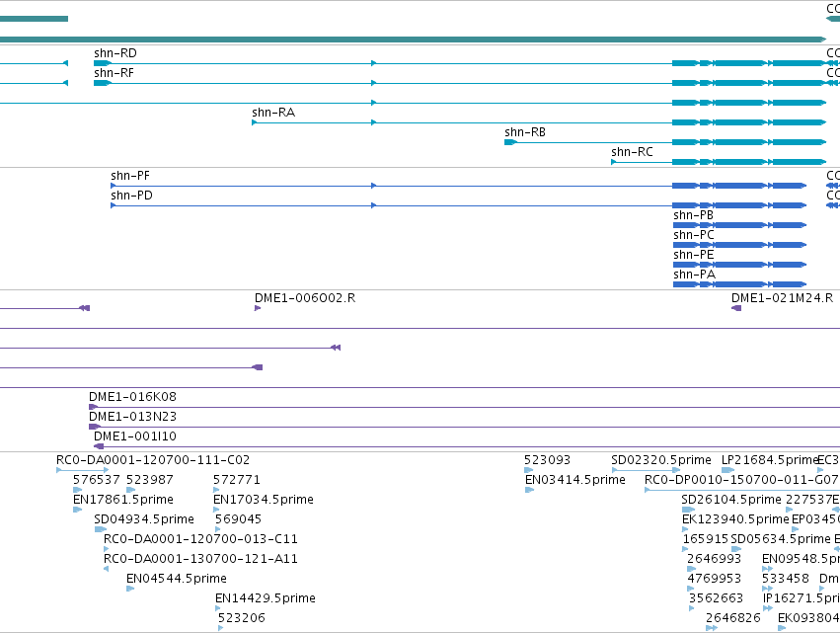Select the SD02320.5prime label

click(x=661, y=460)
